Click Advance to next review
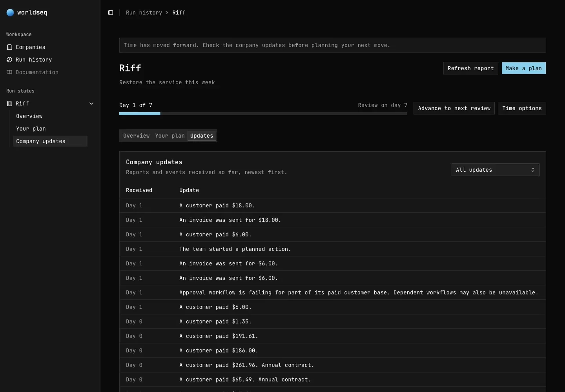The width and height of the screenshot is (565, 392). [454, 108]
